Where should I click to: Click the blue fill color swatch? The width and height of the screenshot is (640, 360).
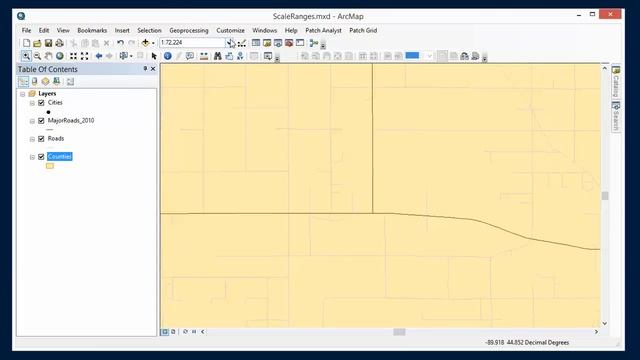pos(412,56)
